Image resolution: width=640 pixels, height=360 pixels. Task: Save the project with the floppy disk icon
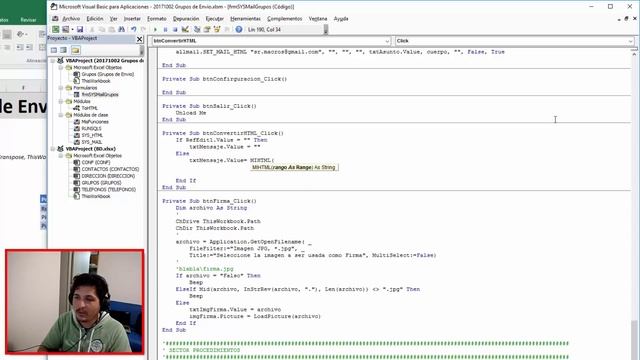80,29
